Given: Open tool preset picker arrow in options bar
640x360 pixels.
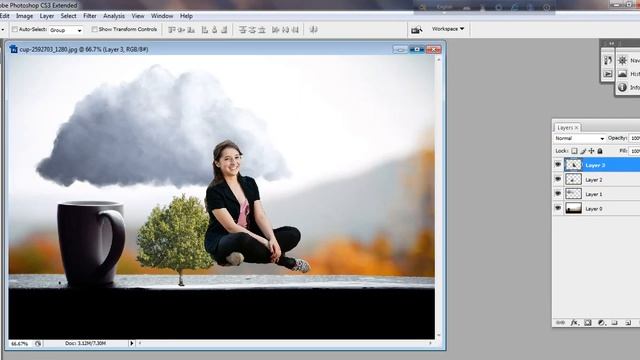Looking at the screenshot, I should pos(3,30).
